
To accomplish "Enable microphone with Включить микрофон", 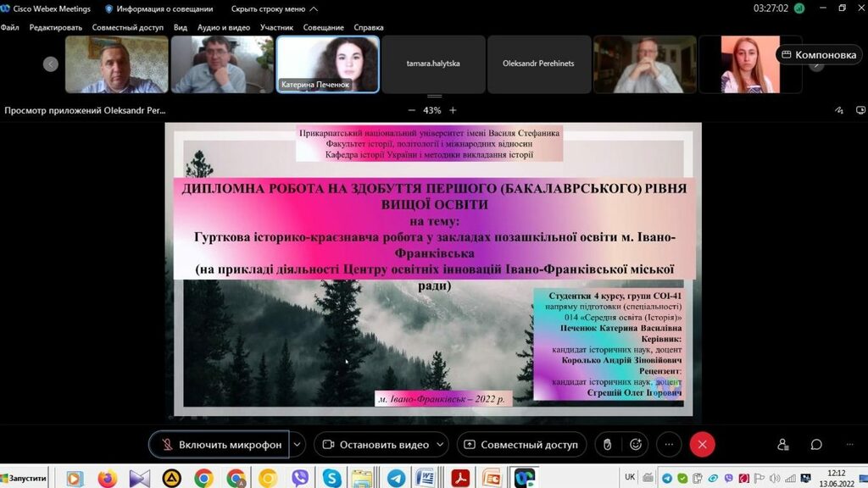I will click(220, 445).
